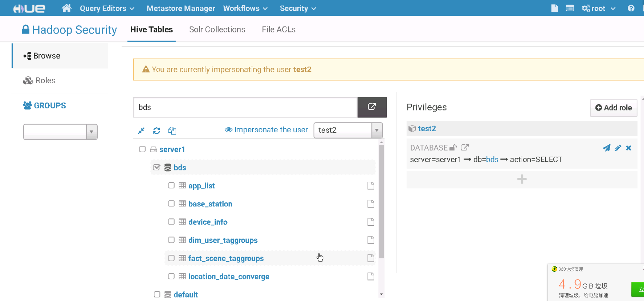Collapse the server1 tree node
The image size is (644, 301).
(x=172, y=149)
